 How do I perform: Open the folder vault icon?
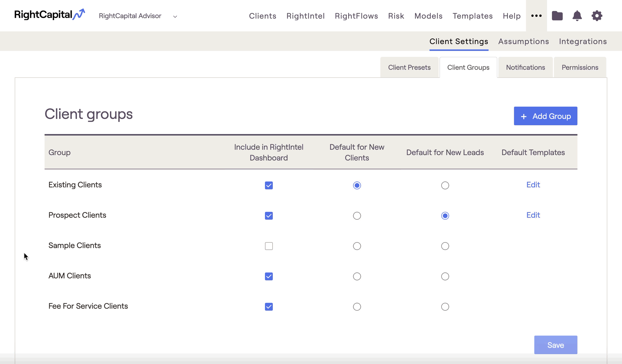point(557,16)
